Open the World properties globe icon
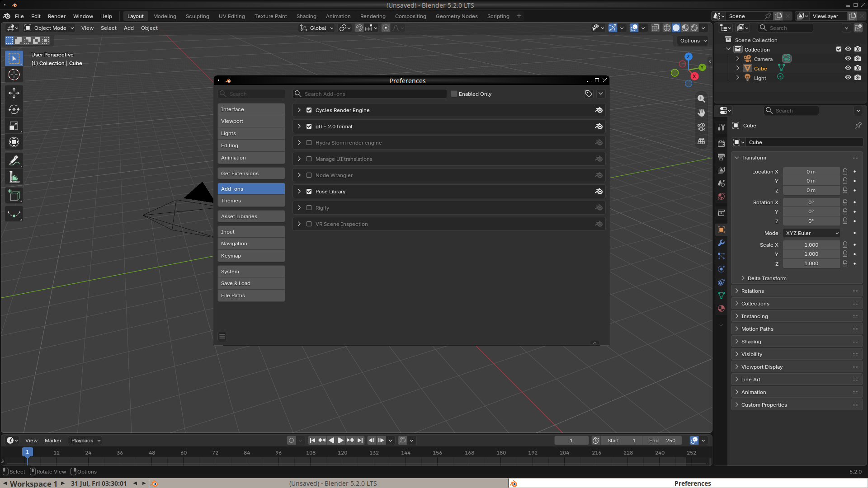868x488 pixels. click(x=721, y=197)
